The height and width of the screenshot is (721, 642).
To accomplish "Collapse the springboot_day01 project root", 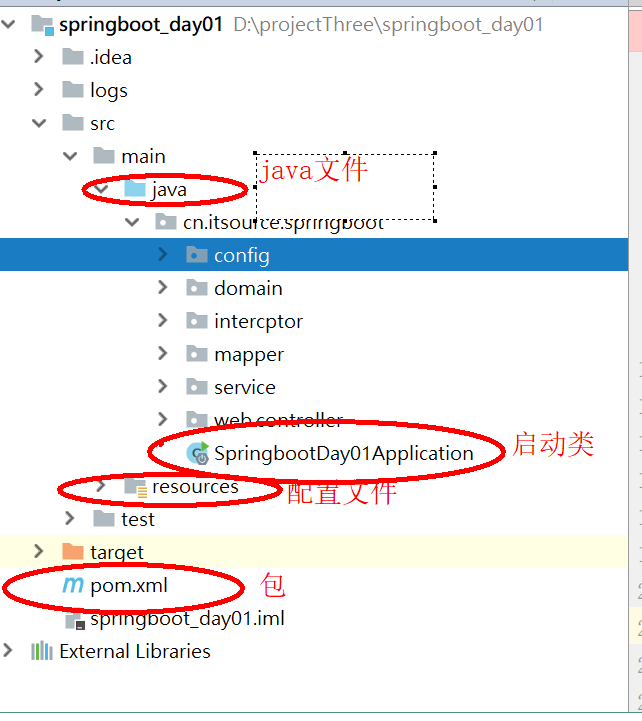I will click(8, 24).
